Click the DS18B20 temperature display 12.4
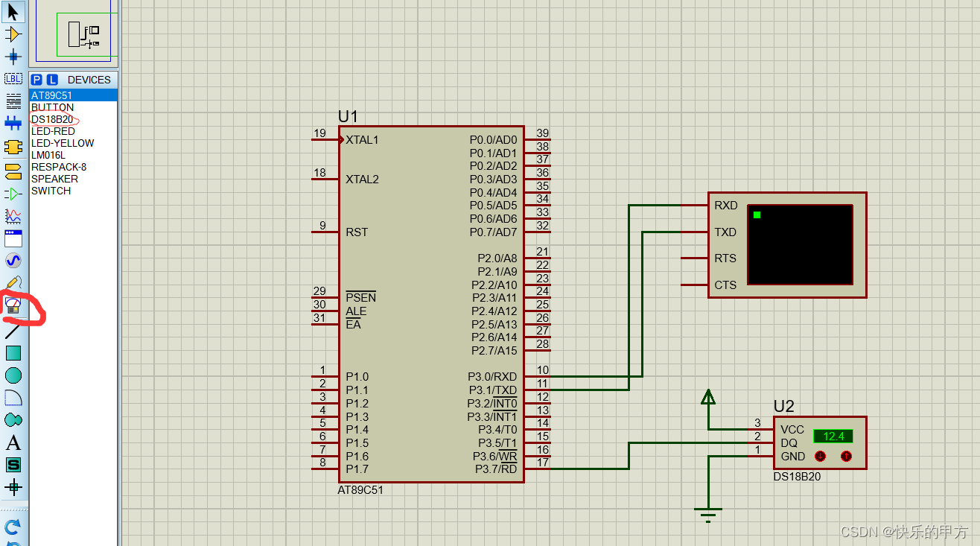Image resolution: width=980 pixels, height=546 pixels. [833, 437]
